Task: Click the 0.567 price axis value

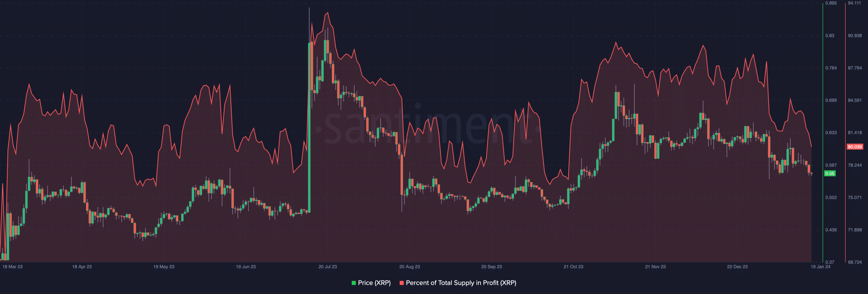Action: [x=831, y=165]
